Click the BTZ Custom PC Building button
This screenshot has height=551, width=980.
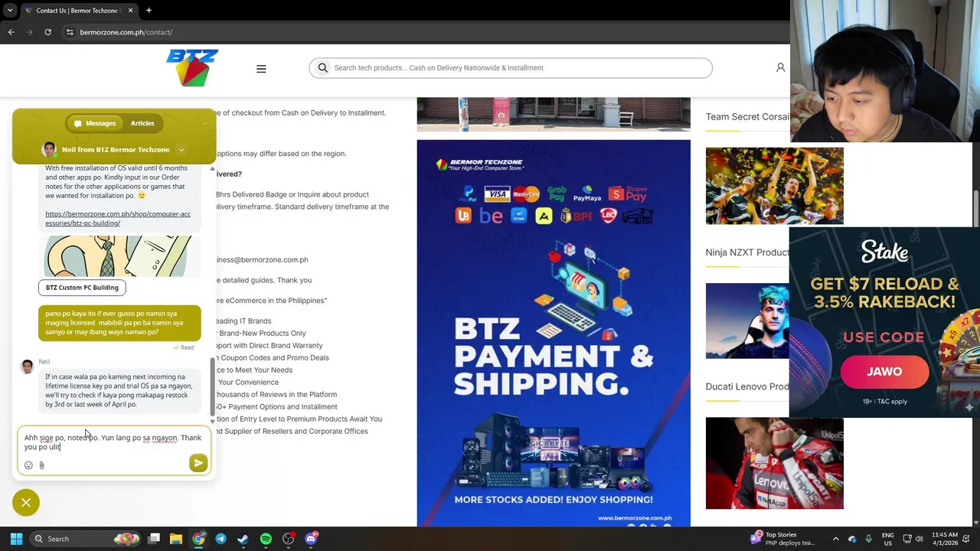[82, 288]
